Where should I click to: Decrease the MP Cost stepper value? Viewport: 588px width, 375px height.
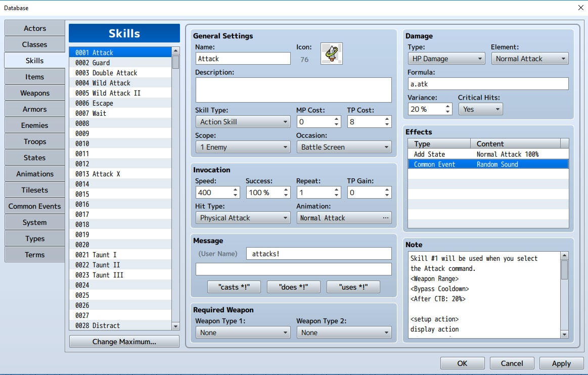(x=336, y=124)
